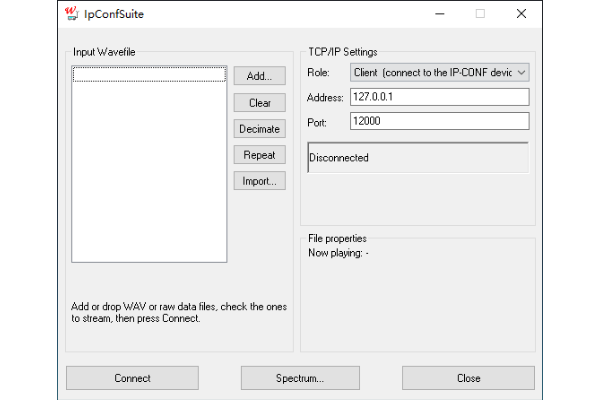Image resolution: width=600 pixels, height=400 pixels.
Task: Click the 'Port:' label
Action: tap(317, 122)
